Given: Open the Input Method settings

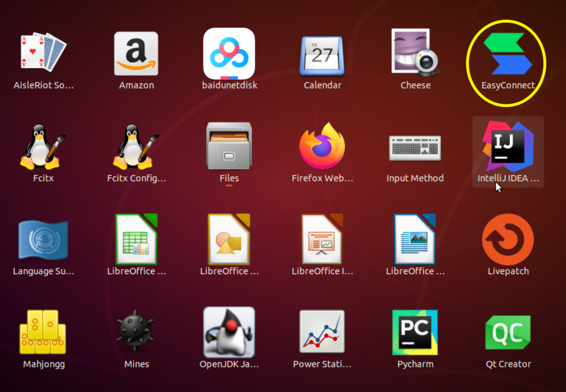Looking at the screenshot, I should (x=415, y=148).
